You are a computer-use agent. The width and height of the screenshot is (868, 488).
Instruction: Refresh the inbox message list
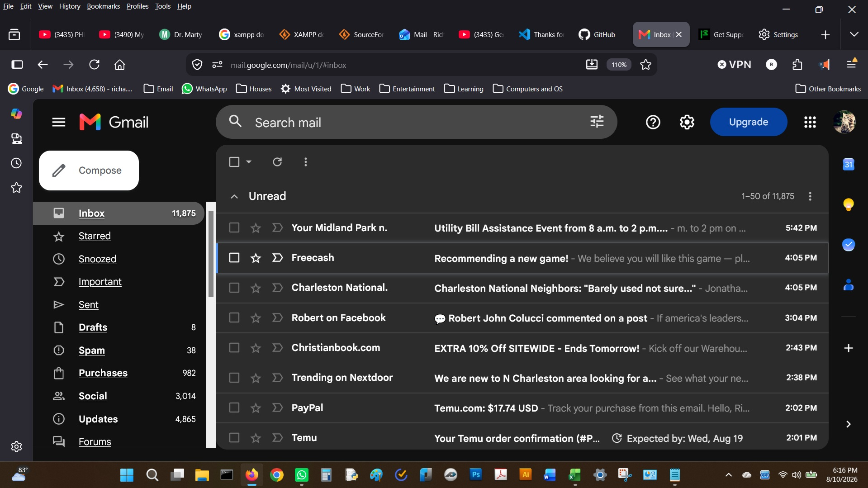277,162
